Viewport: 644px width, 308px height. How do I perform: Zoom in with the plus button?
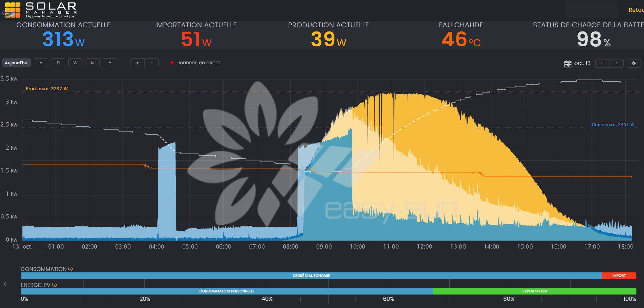pos(137,63)
